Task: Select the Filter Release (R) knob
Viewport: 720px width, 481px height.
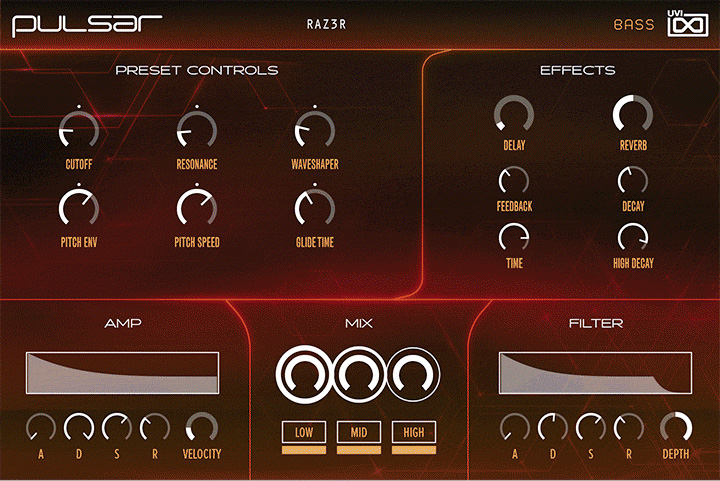Action: [x=629, y=428]
